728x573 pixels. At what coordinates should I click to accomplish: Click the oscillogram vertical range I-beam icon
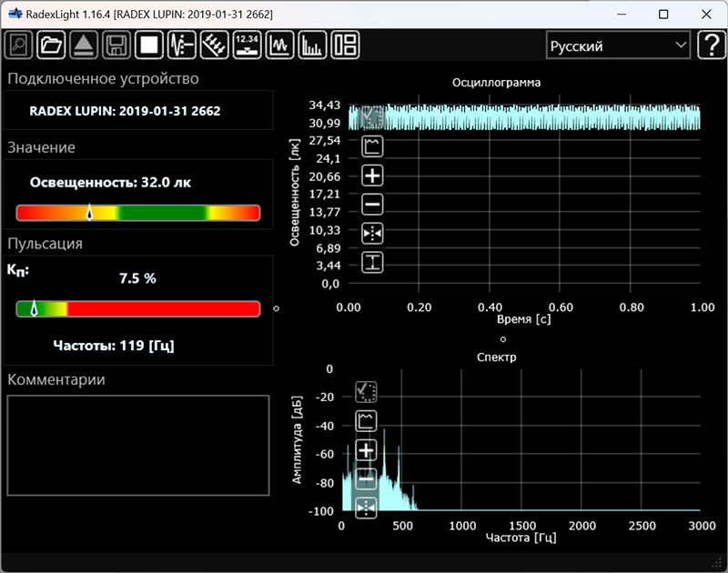coord(372,263)
